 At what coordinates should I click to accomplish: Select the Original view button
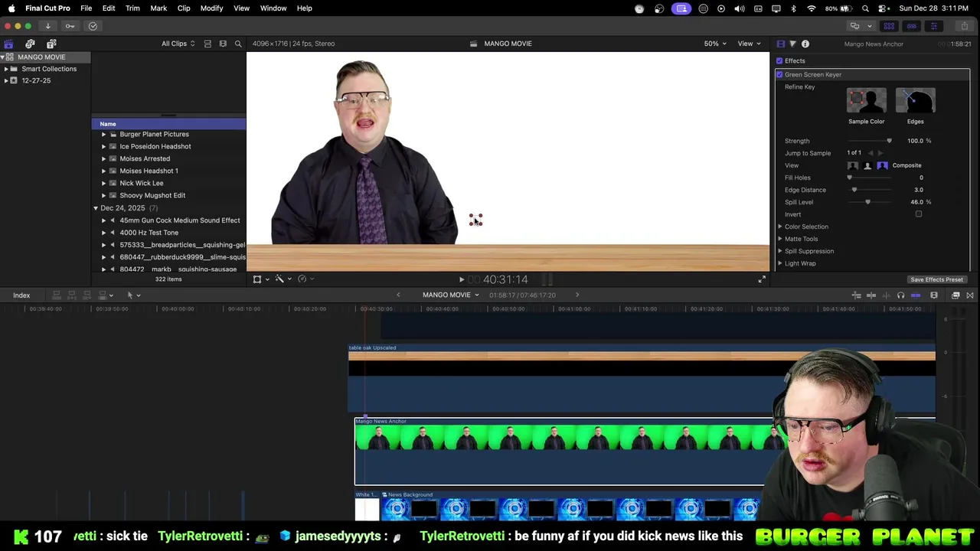[853, 165]
